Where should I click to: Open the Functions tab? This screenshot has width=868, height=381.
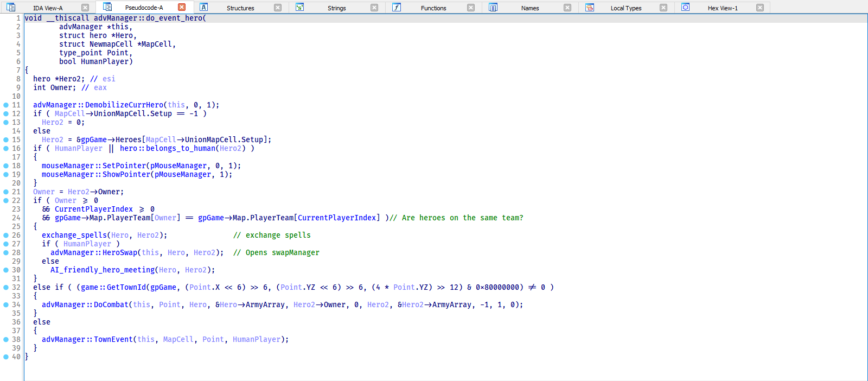point(433,8)
